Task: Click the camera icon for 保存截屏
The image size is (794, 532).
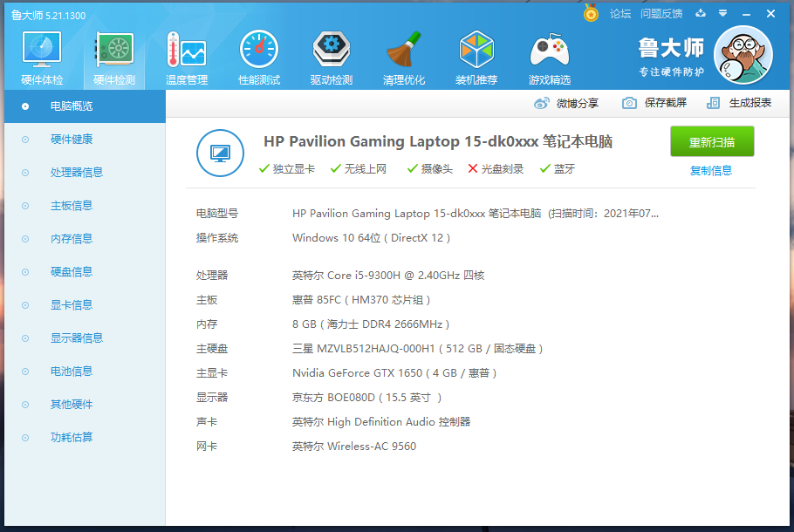Action: coord(629,103)
